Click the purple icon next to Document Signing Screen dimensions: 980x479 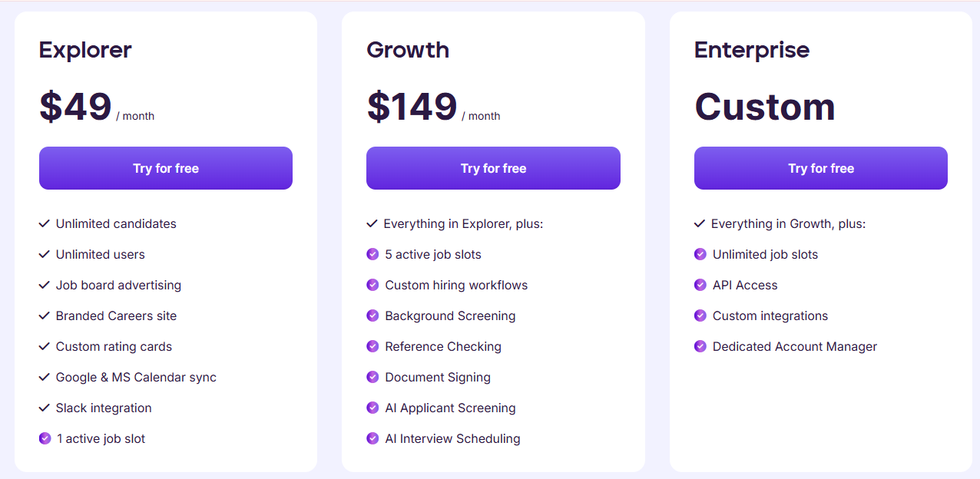point(372,377)
